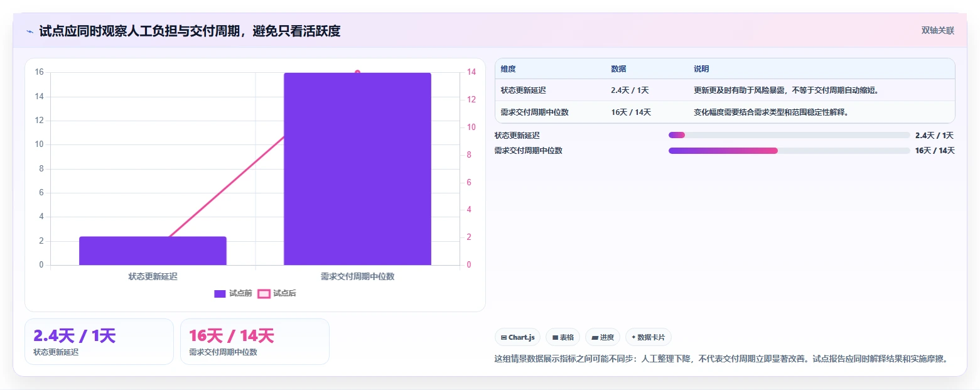Click the 状态更新延迟 progress bar
Viewport: 980px width, 390px height.
click(789, 135)
